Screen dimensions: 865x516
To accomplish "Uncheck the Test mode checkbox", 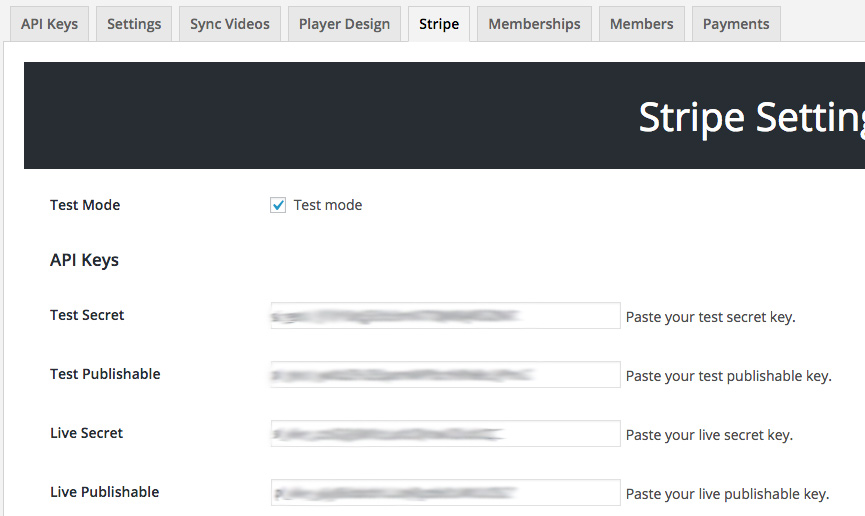I will pyautogui.click(x=278, y=205).
